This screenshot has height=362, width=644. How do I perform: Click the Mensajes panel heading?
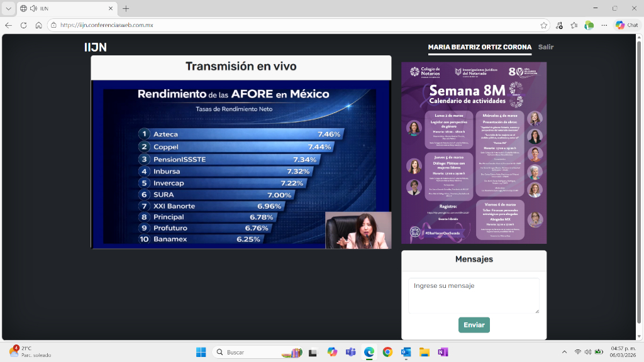coord(474,260)
